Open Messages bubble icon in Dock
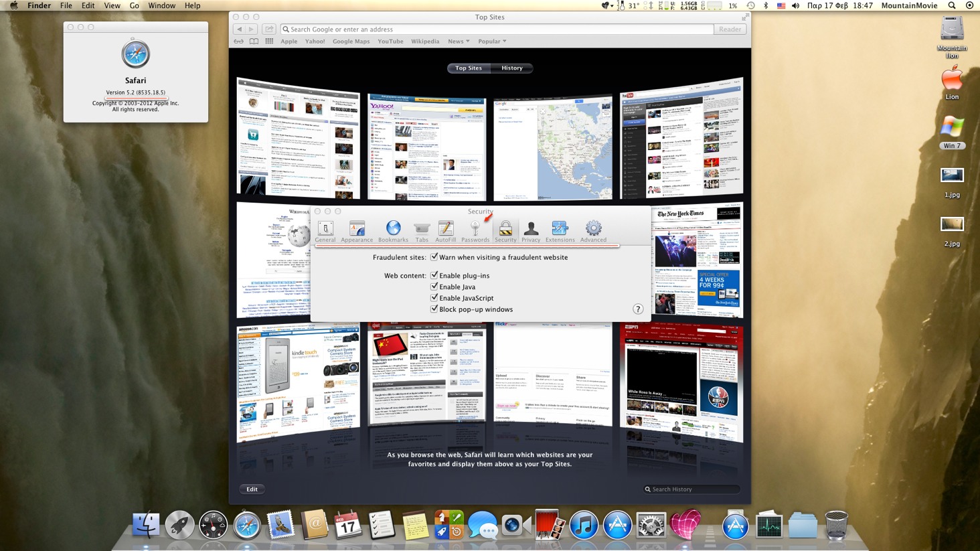 click(x=483, y=526)
